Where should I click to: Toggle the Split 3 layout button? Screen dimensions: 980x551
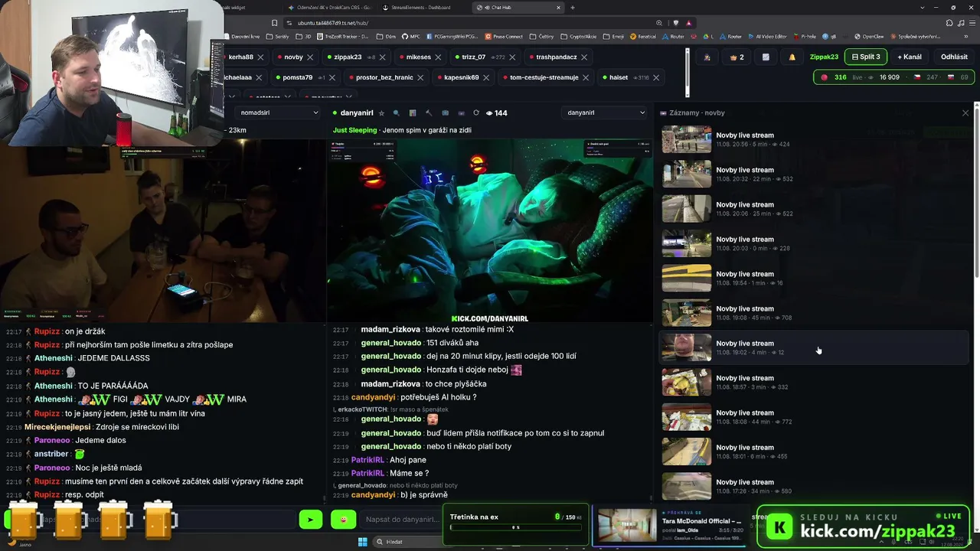pos(866,57)
